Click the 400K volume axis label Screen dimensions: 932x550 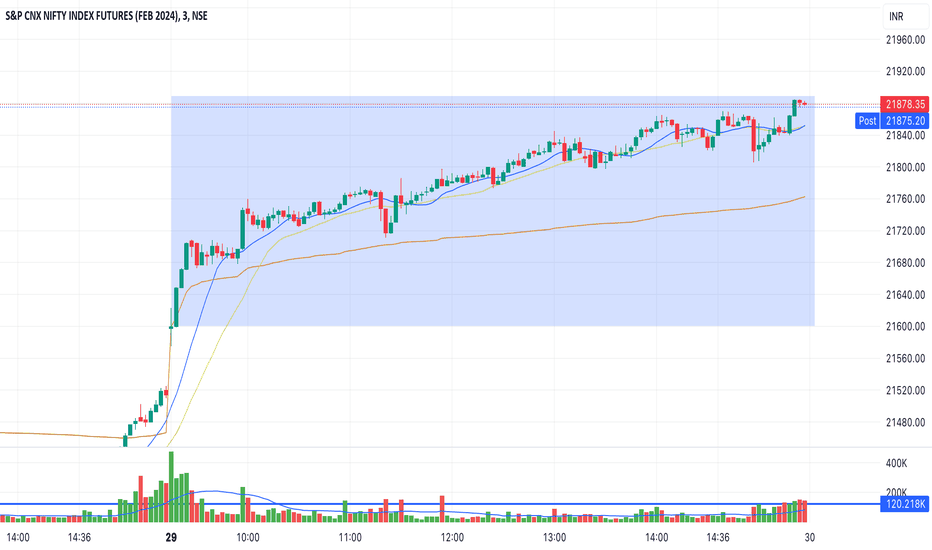896,463
